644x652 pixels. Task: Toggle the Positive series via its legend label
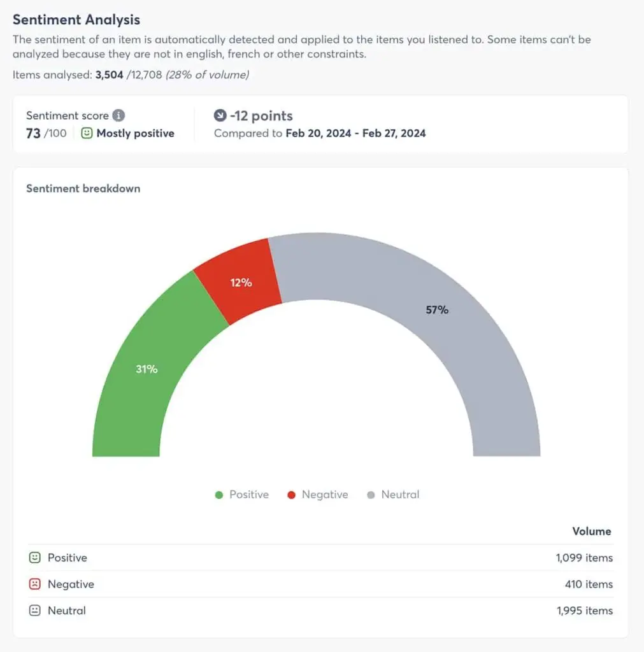[x=248, y=494]
